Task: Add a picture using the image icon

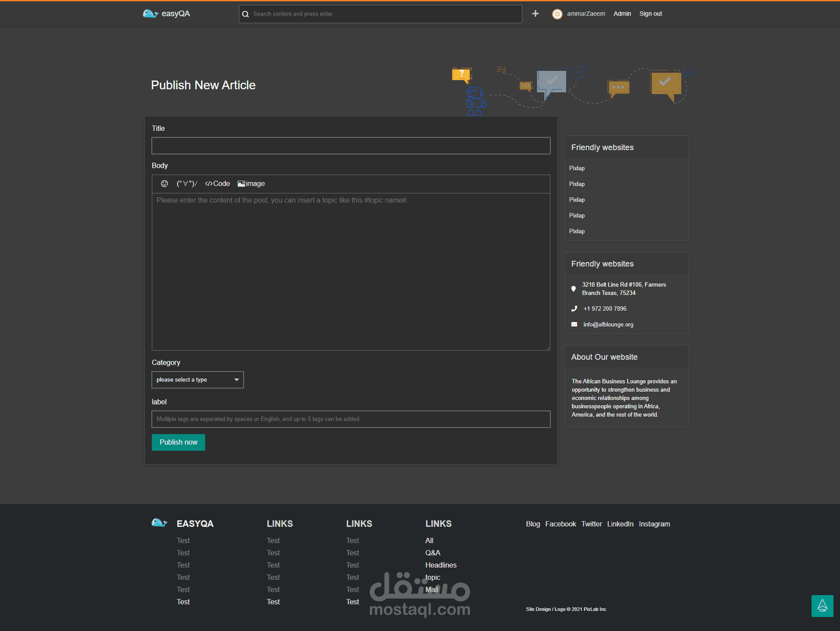Action: 251,184
